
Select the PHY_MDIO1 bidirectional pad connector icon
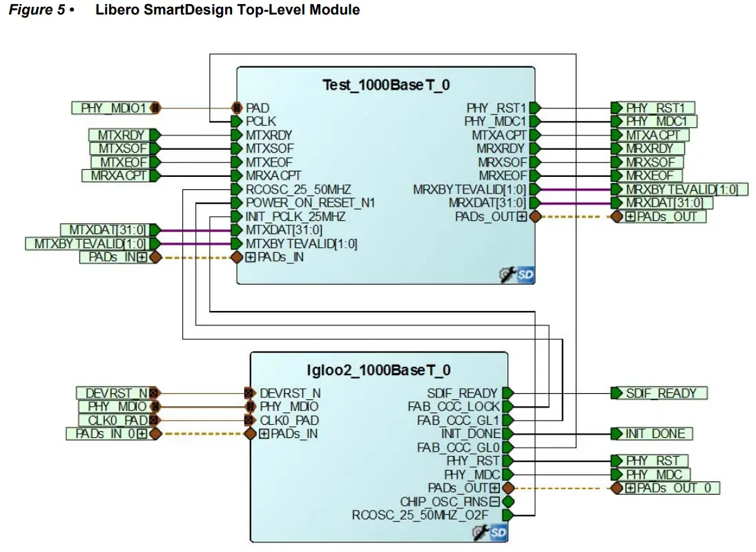(157, 108)
